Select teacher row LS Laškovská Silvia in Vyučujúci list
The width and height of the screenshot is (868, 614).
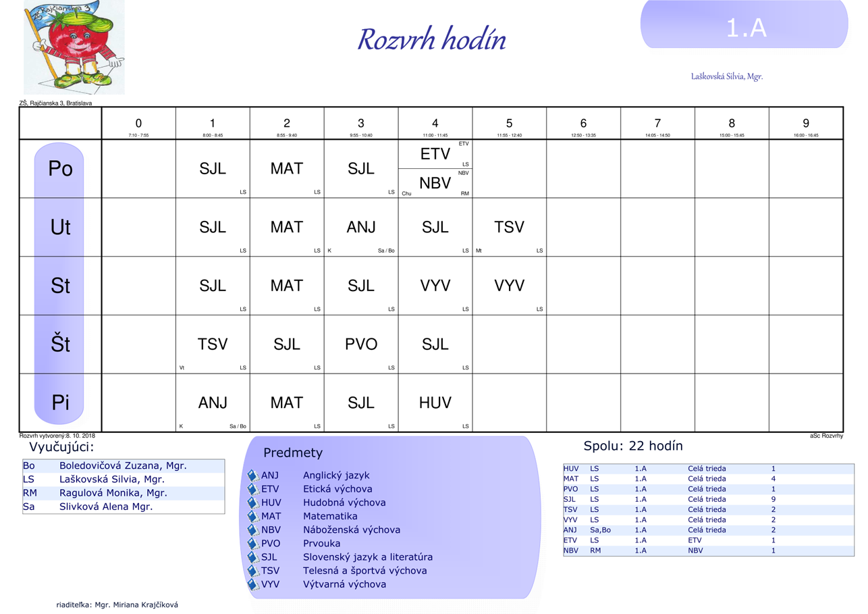click(x=124, y=480)
